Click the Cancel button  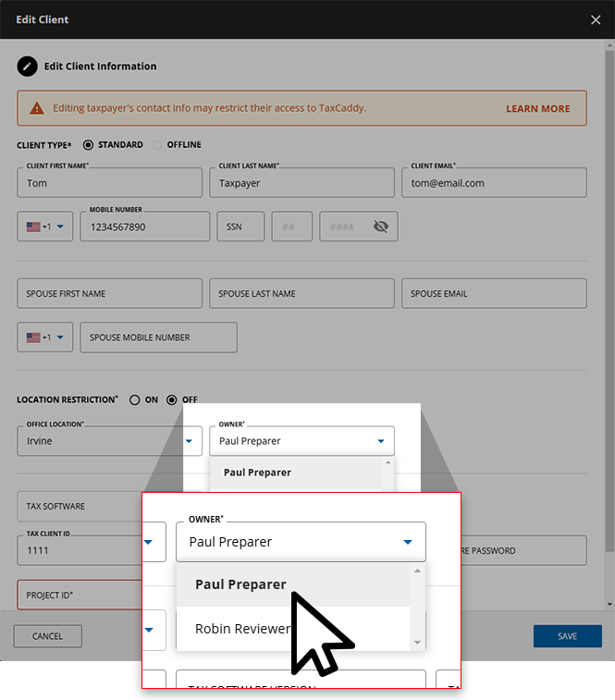point(48,635)
